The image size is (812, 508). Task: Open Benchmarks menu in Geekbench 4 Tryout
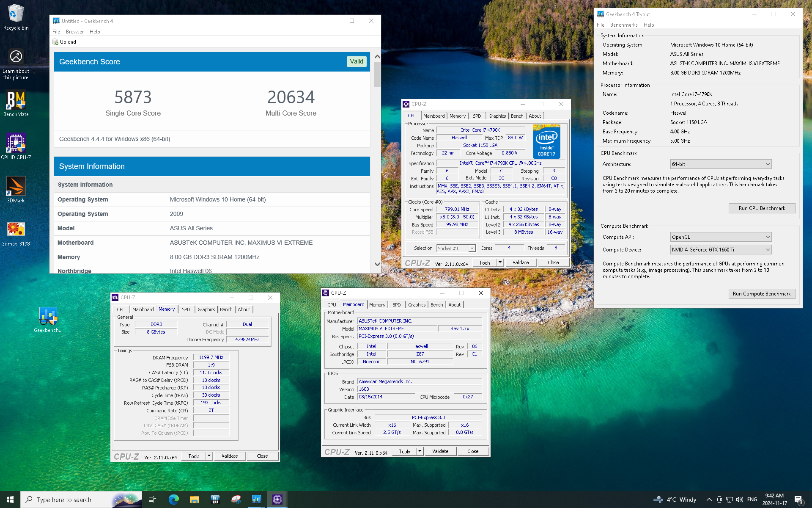point(624,25)
